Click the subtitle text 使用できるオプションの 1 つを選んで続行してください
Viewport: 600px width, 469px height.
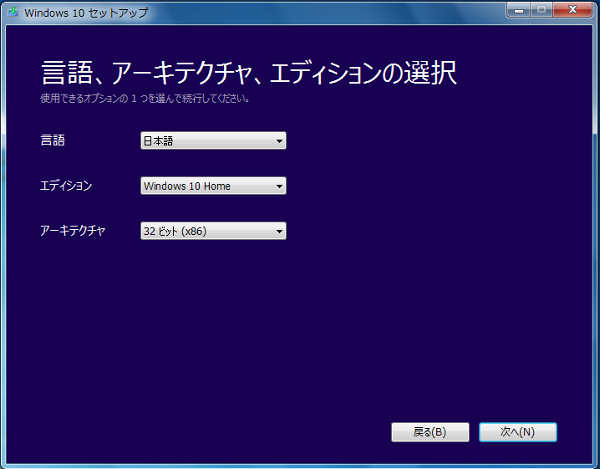(144, 99)
